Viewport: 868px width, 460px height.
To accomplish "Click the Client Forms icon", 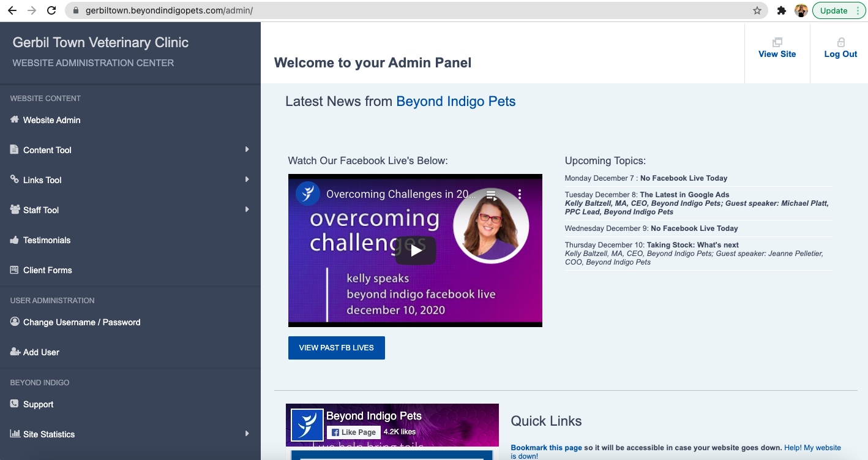I will pyautogui.click(x=15, y=270).
